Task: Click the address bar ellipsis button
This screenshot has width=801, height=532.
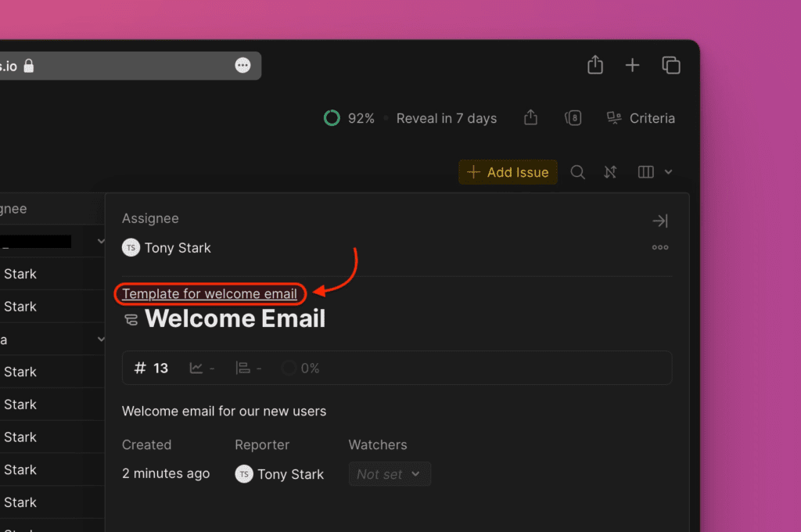Action: click(243, 66)
